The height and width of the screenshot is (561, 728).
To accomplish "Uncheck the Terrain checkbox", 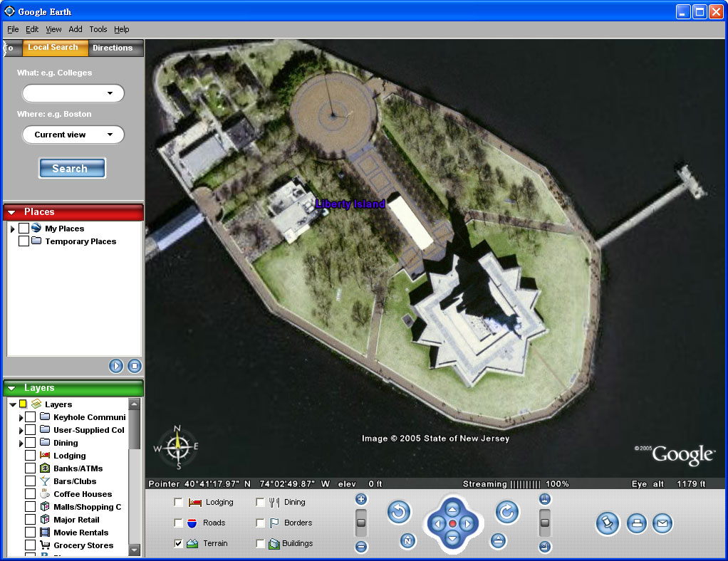I will (178, 543).
